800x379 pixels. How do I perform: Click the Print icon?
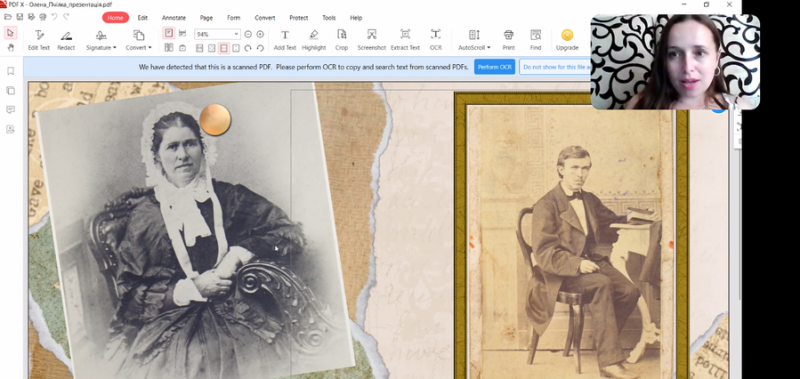[x=508, y=40]
